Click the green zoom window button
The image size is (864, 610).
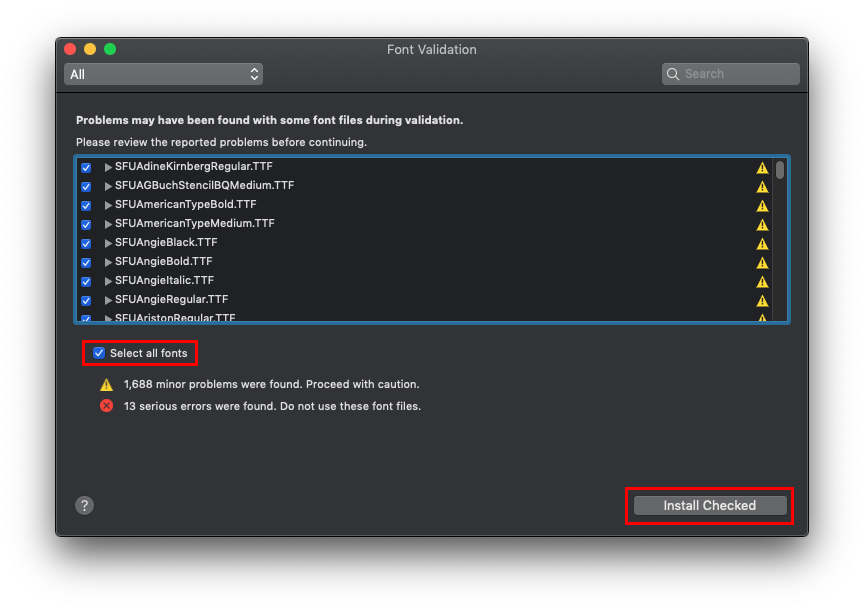110,49
